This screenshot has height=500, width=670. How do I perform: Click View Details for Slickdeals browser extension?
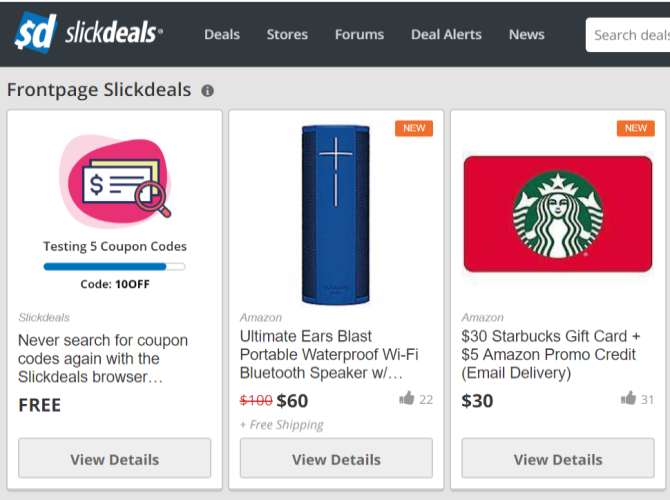[x=115, y=459]
